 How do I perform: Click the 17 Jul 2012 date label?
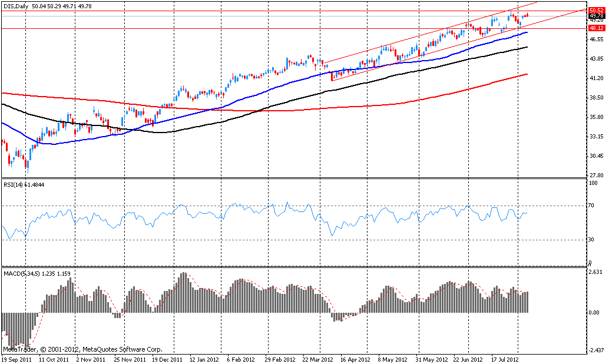click(x=505, y=359)
